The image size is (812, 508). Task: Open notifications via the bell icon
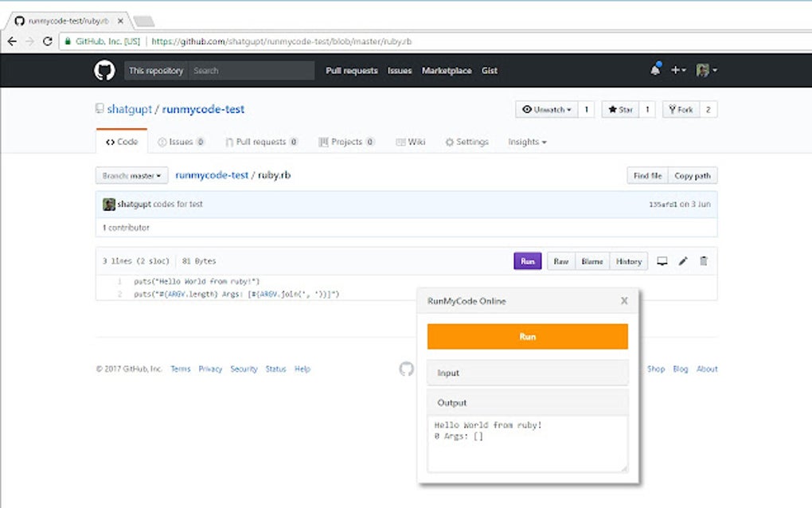pos(654,69)
